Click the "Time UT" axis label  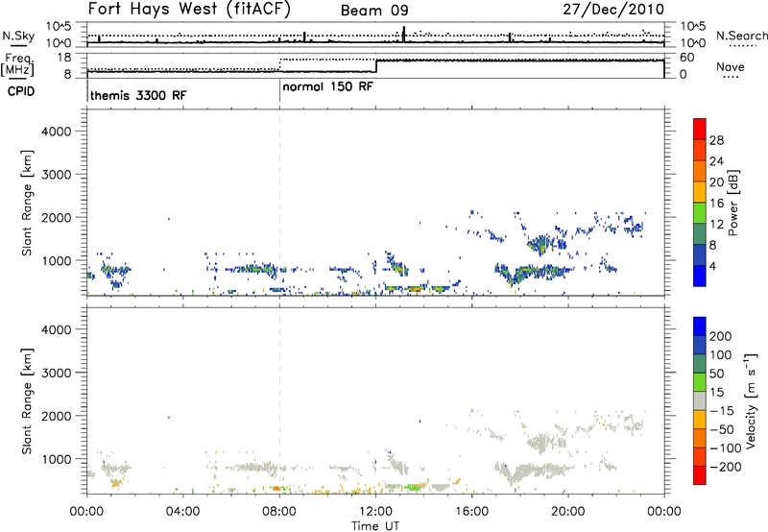pyautogui.click(x=375, y=526)
